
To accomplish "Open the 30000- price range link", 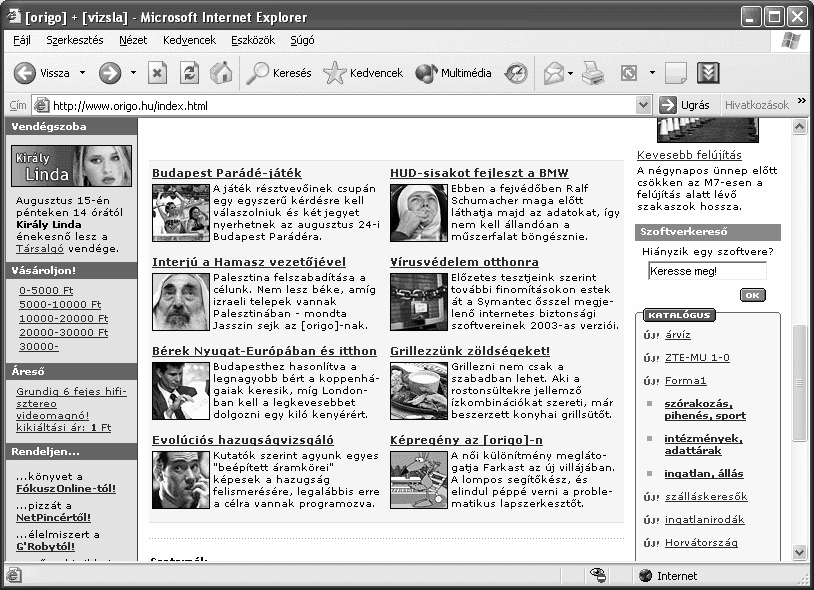I will 39,346.
